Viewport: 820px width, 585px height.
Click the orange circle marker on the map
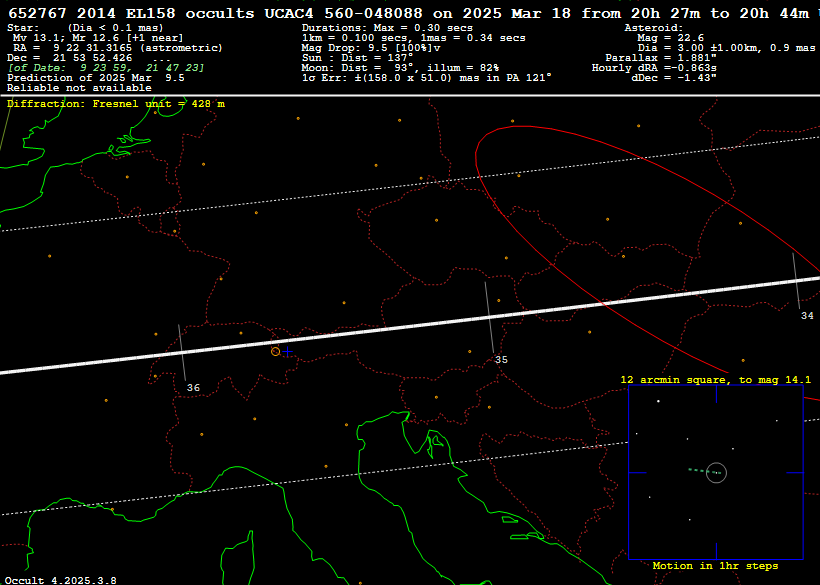276,351
